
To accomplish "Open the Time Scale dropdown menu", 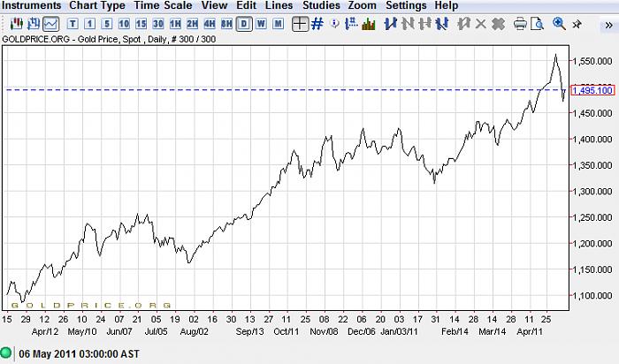I will 164,6.
